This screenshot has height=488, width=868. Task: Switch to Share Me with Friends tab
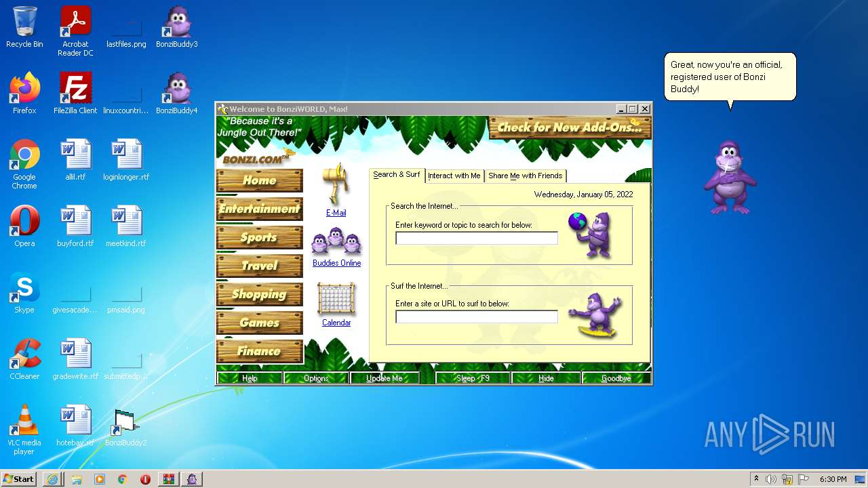(526, 176)
